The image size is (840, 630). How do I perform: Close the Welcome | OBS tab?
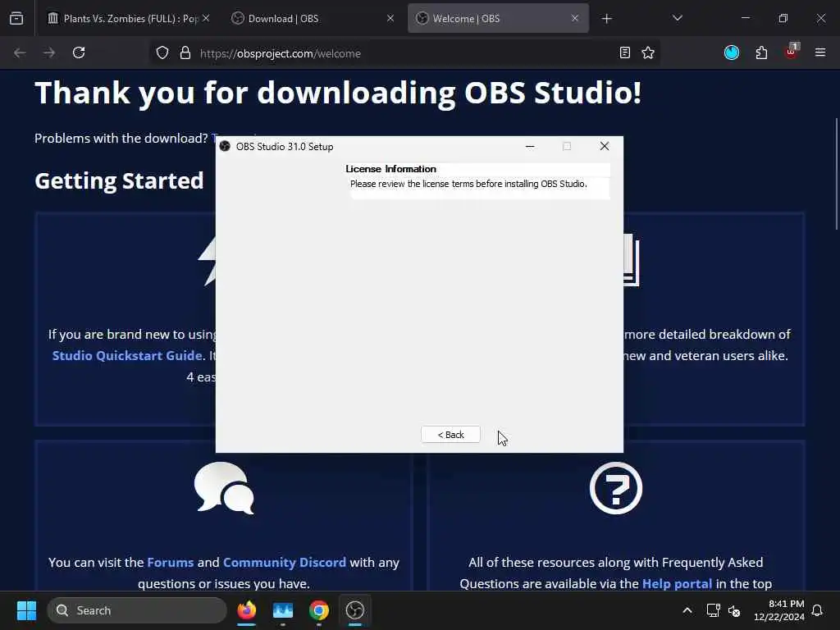point(575,18)
